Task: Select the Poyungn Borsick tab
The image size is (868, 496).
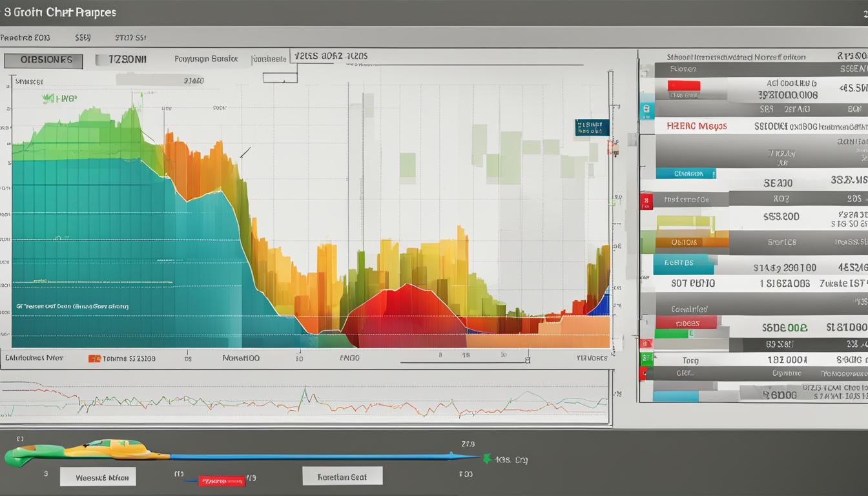Action: click(x=206, y=59)
